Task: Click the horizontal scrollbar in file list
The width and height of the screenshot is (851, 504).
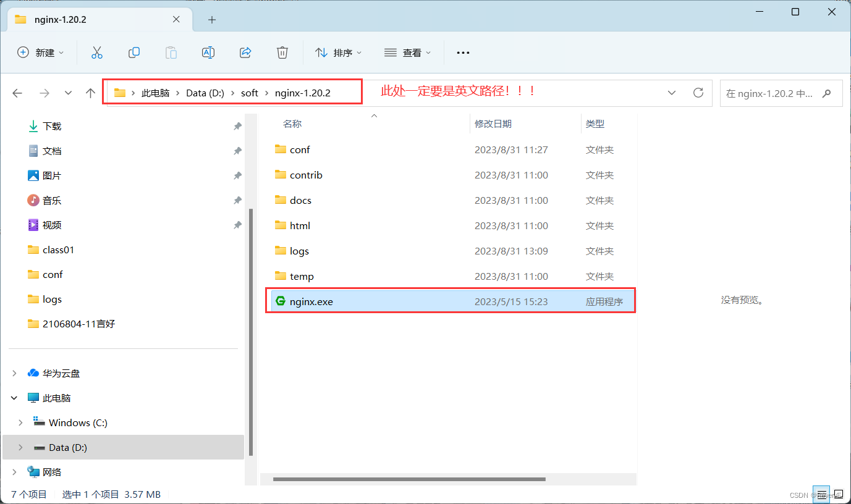Action: (409, 479)
